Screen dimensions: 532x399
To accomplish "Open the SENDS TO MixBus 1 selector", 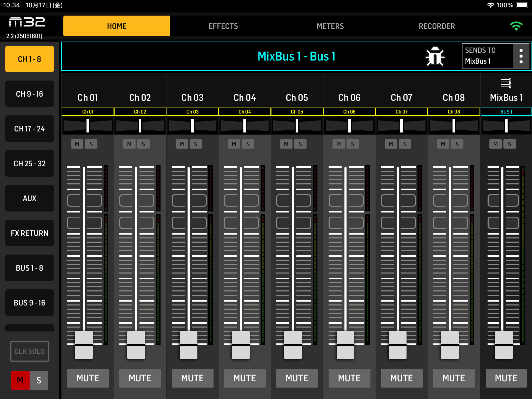I will point(487,56).
